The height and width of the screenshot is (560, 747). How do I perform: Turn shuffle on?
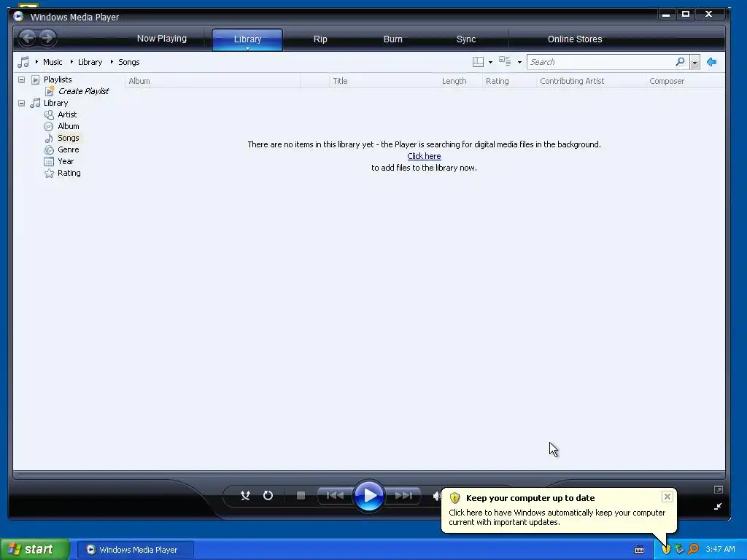tap(245, 496)
